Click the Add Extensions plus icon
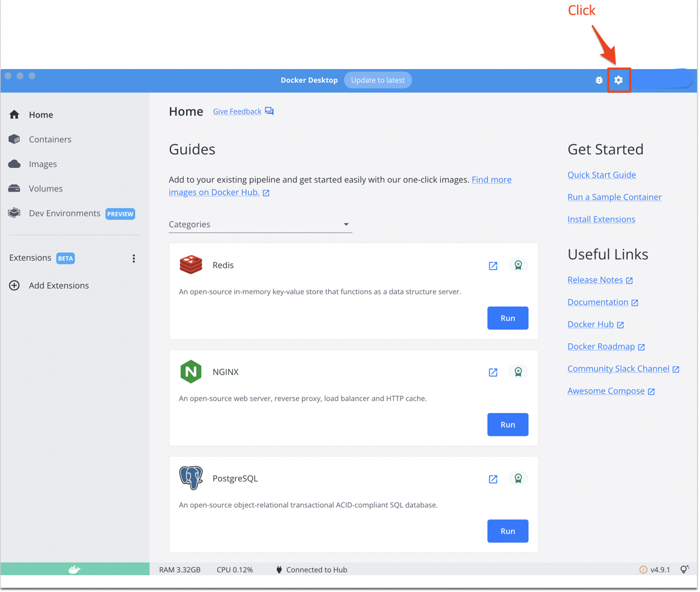Viewport: 700px width, 592px height. tap(14, 286)
